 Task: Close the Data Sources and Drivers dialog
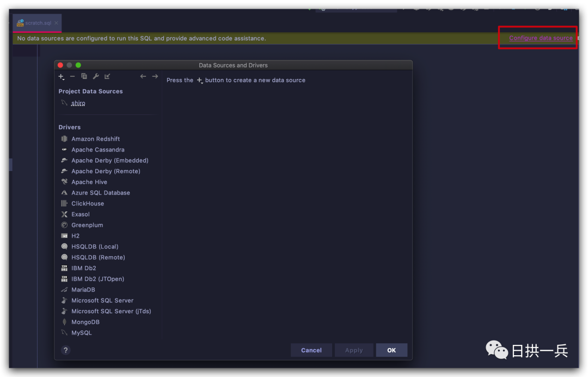60,65
